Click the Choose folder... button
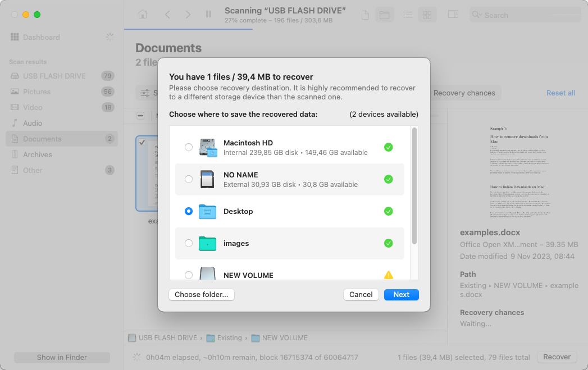Viewport: 588px width, 370px height. [x=201, y=295]
